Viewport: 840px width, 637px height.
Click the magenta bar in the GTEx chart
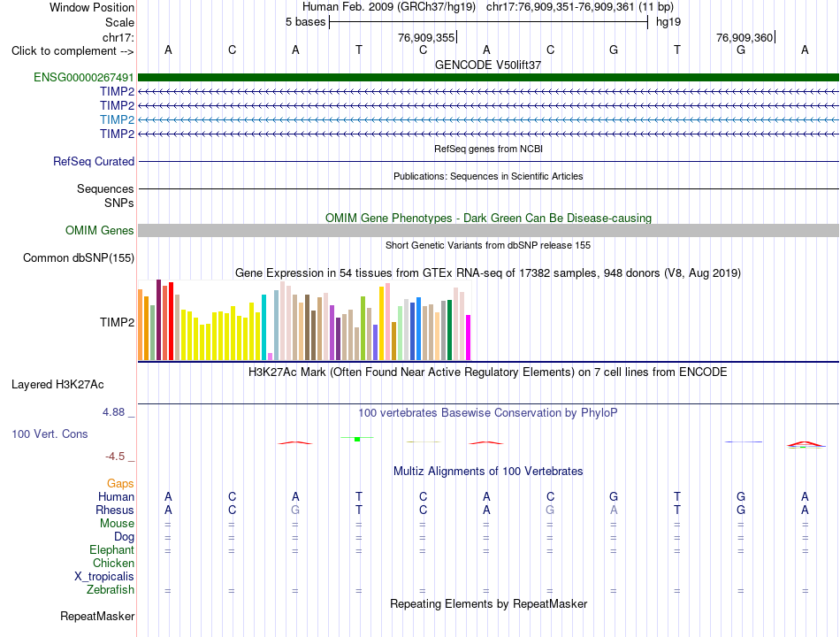469,337
